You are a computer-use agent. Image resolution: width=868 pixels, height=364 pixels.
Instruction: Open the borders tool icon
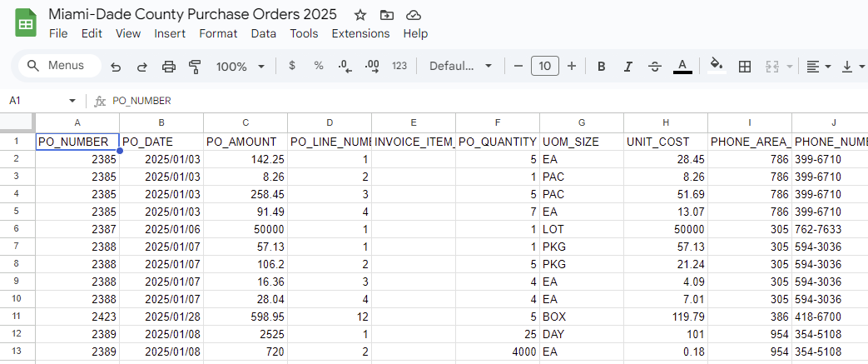point(745,67)
